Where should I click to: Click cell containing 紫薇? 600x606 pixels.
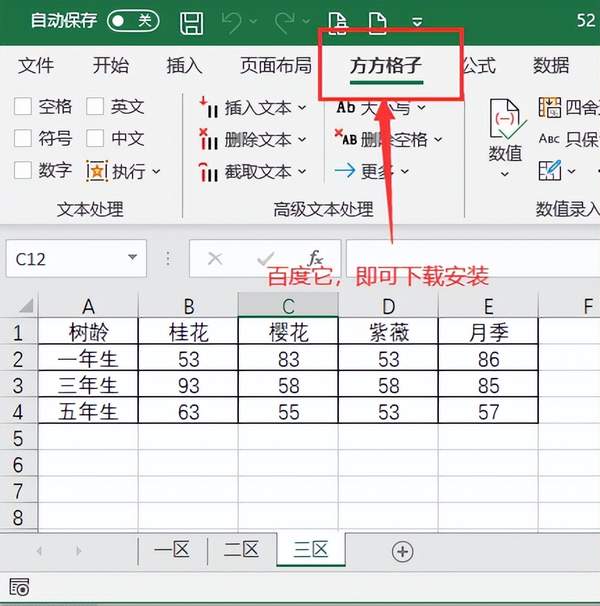pos(389,331)
